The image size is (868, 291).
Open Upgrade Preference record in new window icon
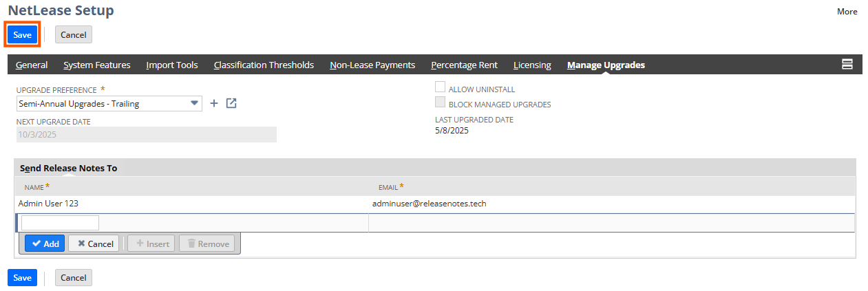click(231, 103)
